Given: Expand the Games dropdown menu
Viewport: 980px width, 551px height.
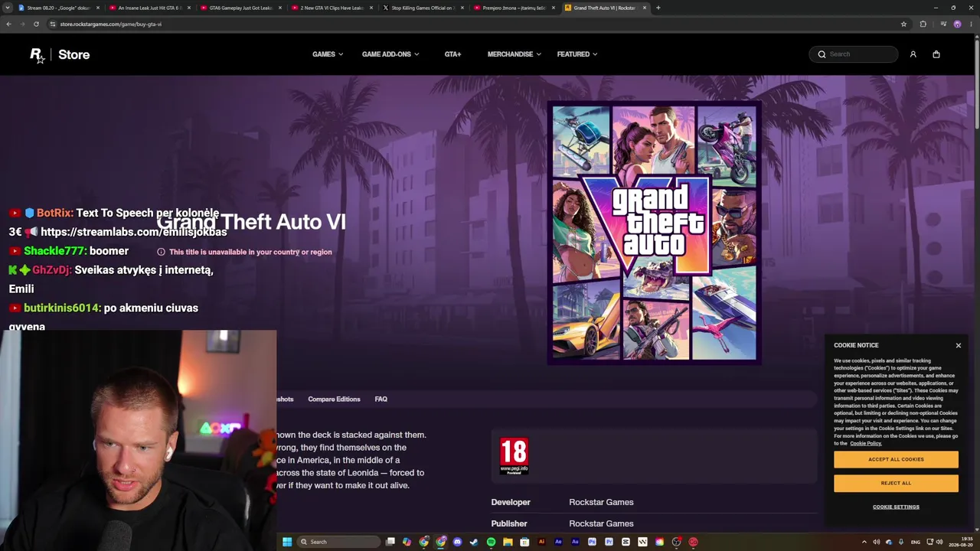Looking at the screenshot, I should [x=328, y=54].
